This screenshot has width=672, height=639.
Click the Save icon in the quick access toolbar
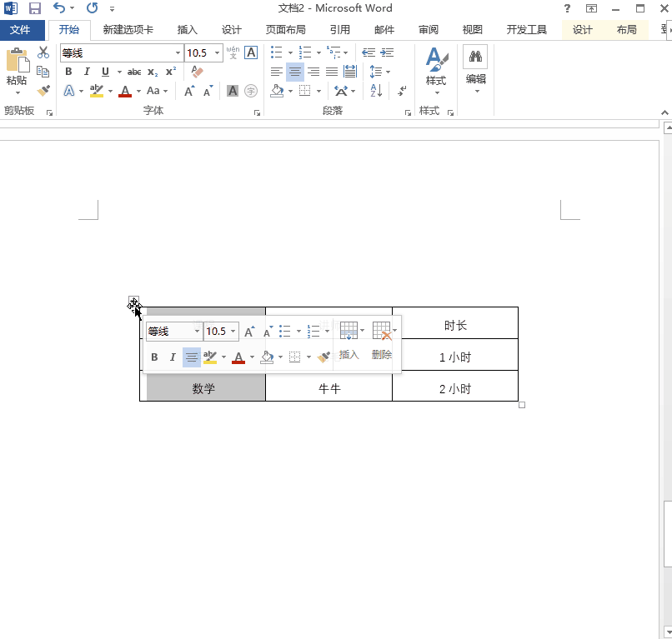[x=35, y=8]
